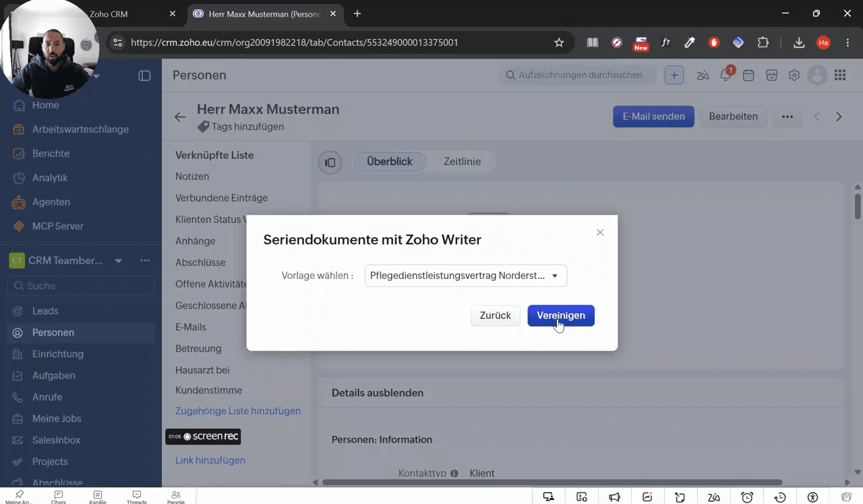Click Zugehörige Liste hinzufügen link
863x504 pixels.
tap(238, 411)
